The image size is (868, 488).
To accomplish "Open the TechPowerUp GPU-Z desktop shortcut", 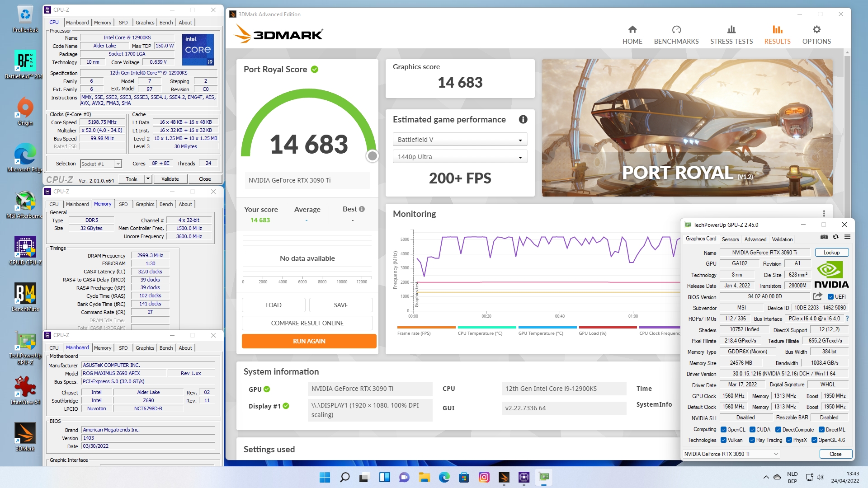I will click(x=25, y=348).
